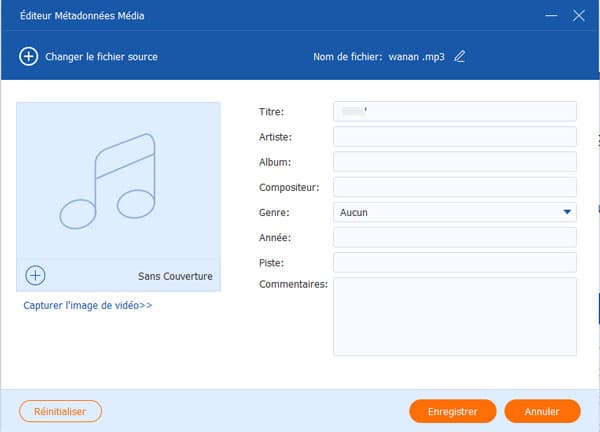Click the Annuler button
This screenshot has width=600, height=432.
(x=542, y=411)
